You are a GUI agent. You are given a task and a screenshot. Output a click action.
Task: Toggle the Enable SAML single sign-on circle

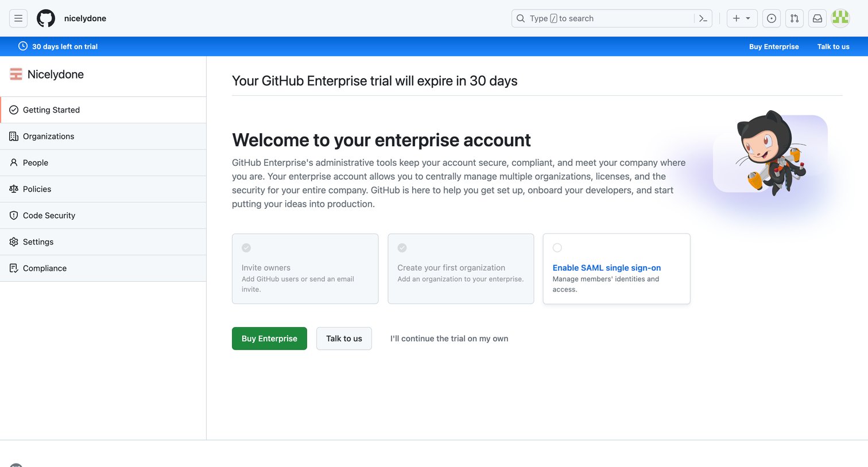pyautogui.click(x=557, y=248)
